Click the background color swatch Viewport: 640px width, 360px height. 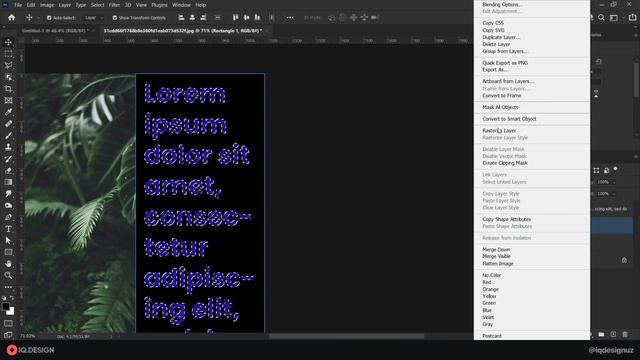[x=11, y=312]
